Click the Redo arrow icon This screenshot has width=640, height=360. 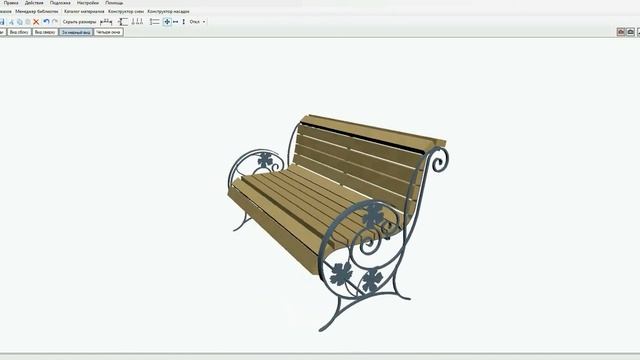[x=55, y=22]
